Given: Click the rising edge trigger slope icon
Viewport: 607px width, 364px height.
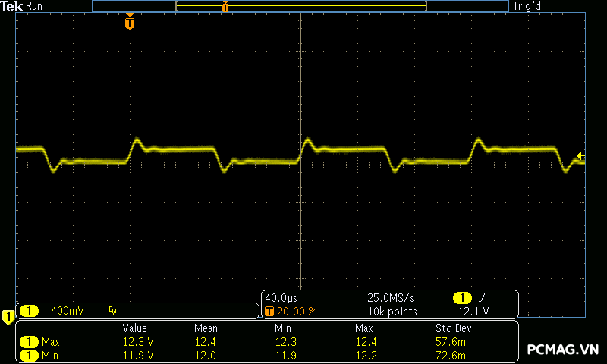Looking at the screenshot, I should pos(483,298).
